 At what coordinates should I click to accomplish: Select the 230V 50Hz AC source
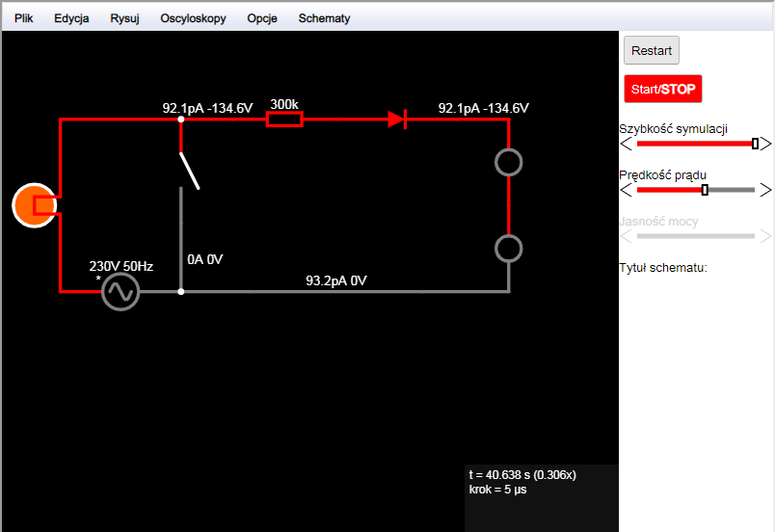tap(120, 292)
